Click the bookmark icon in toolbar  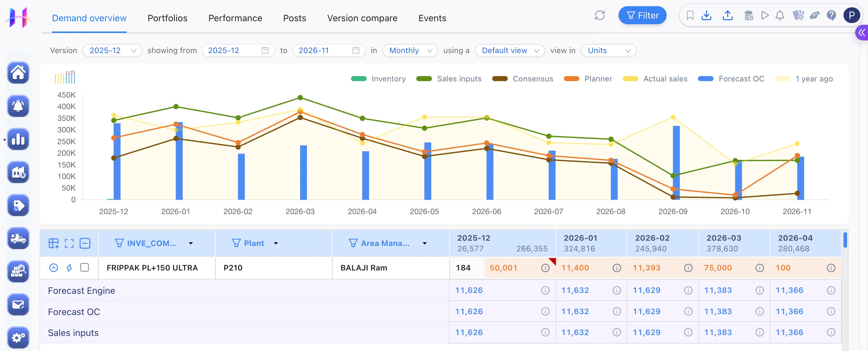coord(690,15)
